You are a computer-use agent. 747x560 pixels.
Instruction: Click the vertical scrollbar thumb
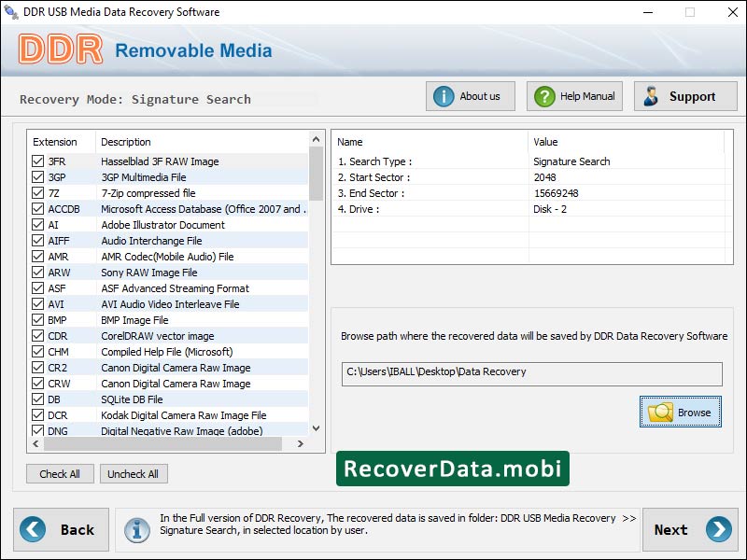tap(316, 174)
